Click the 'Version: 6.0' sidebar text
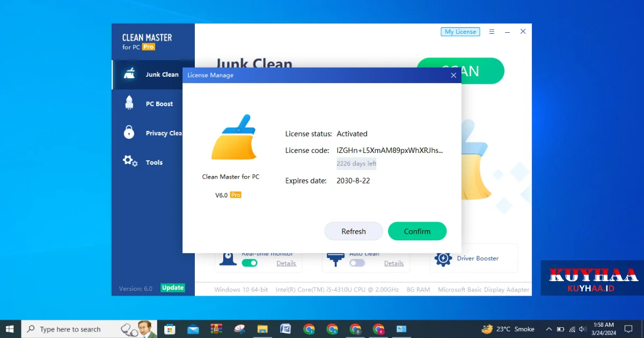The height and width of the screenshot is (338, 644). pos(136,288)
